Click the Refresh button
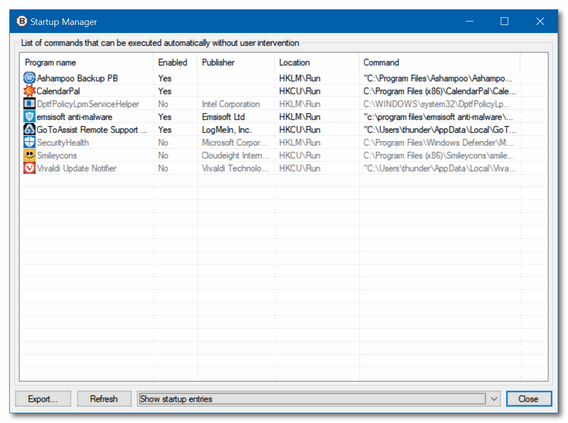568x423 pixels. (x=104, y=399)
